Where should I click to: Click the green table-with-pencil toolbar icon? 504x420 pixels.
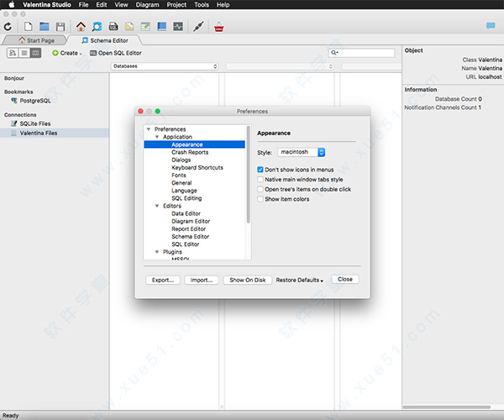click(x=145, y=27)
